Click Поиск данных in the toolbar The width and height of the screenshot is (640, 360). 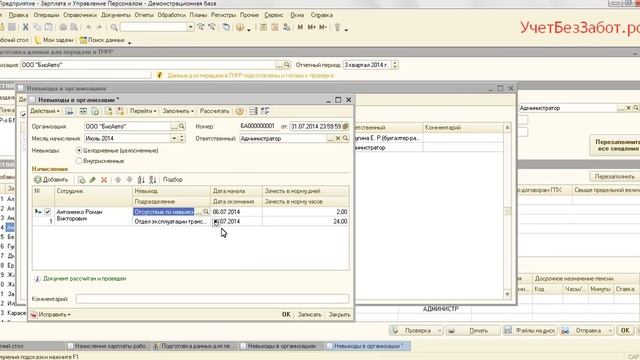pyautogui.click(x=102, y=40)
